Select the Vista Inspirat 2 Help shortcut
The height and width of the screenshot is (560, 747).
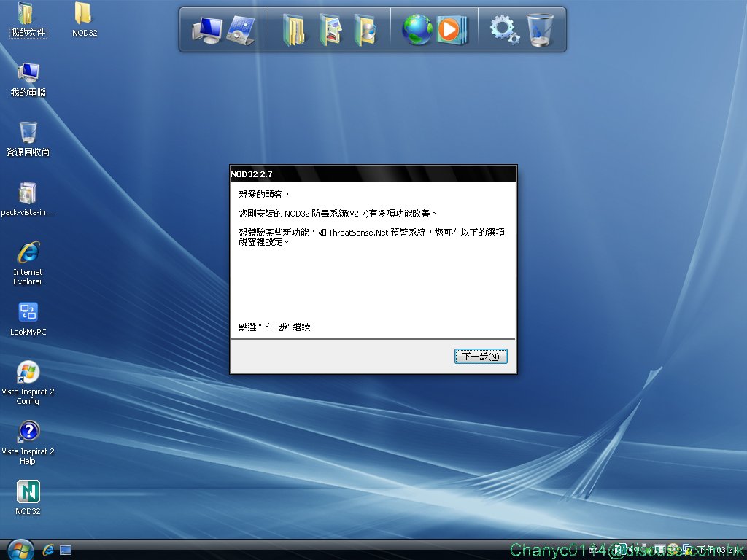click(28, 443)
